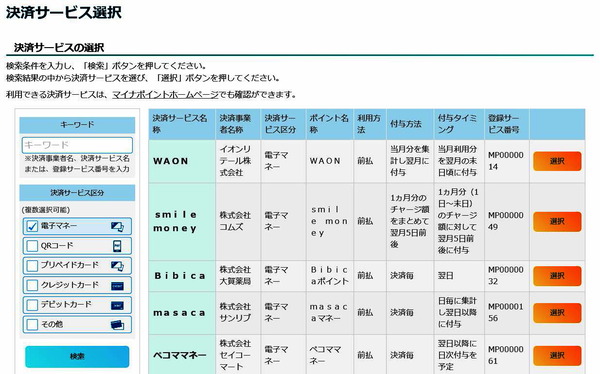This screenshot has width=600, height=374.
Task: Click the クレジットカード card icon
Action: pyautogui.click(x=117, y=286)
